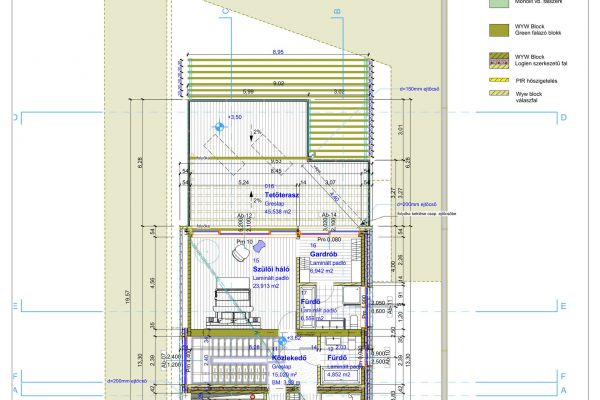Click the "PIR hőszigetelés" legend text
Viewport: 600px width, 400px height.
tap(536, 81)
